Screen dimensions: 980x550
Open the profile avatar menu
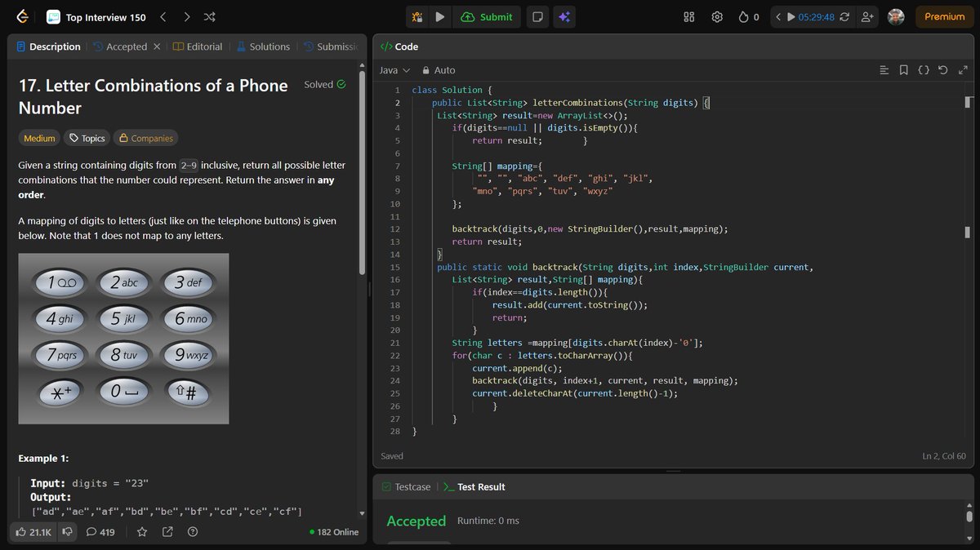click(896, 16)
